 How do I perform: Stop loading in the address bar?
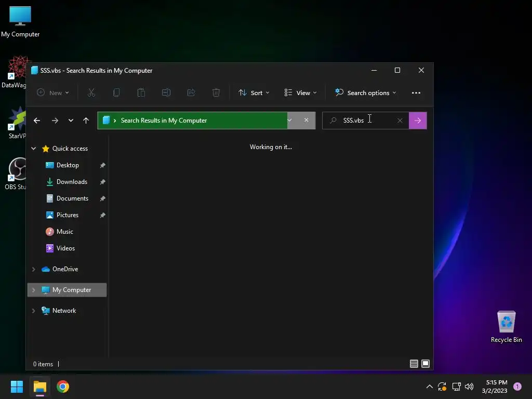[307, 120]
